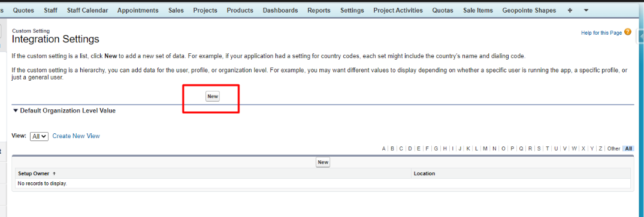Filter records by letter P

(x=512, y=148)
